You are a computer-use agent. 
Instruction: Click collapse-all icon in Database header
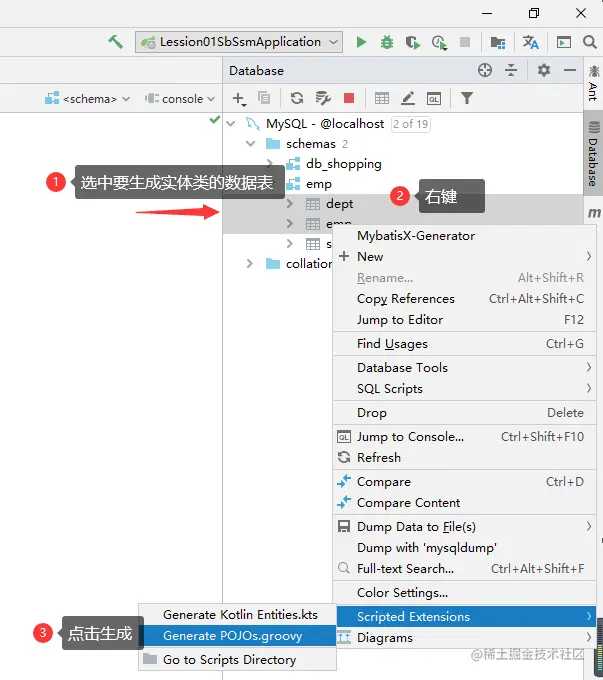[x=511, y=70]
